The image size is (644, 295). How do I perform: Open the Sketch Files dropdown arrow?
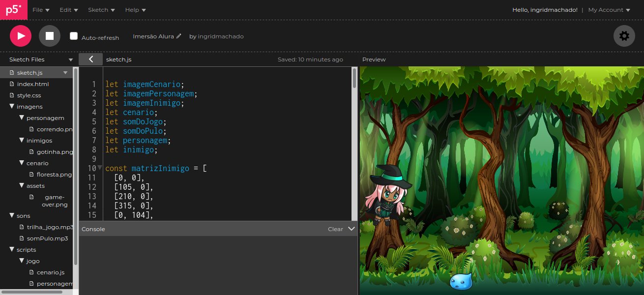click(x=71, y=59)
